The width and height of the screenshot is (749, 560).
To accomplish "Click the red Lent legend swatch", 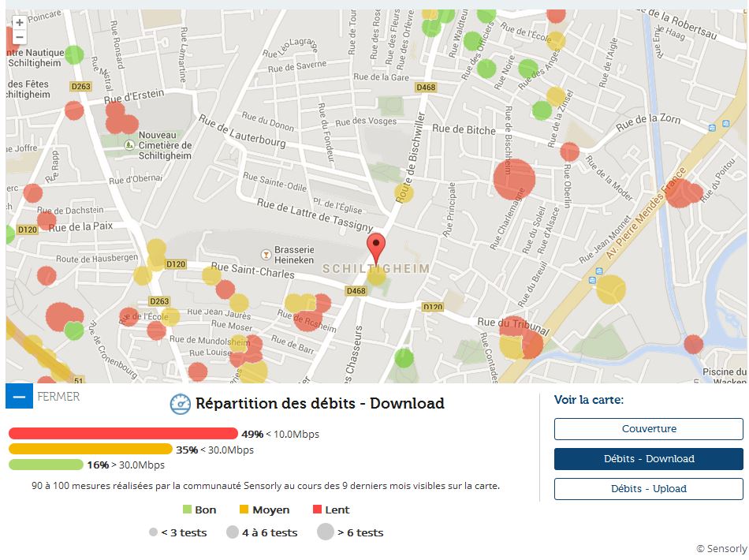I will (x=318, y=510).
